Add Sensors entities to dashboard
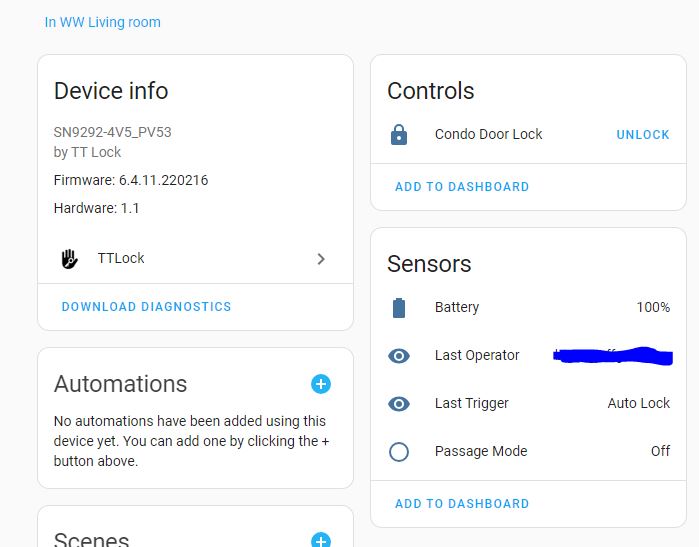 pos(462,504)
